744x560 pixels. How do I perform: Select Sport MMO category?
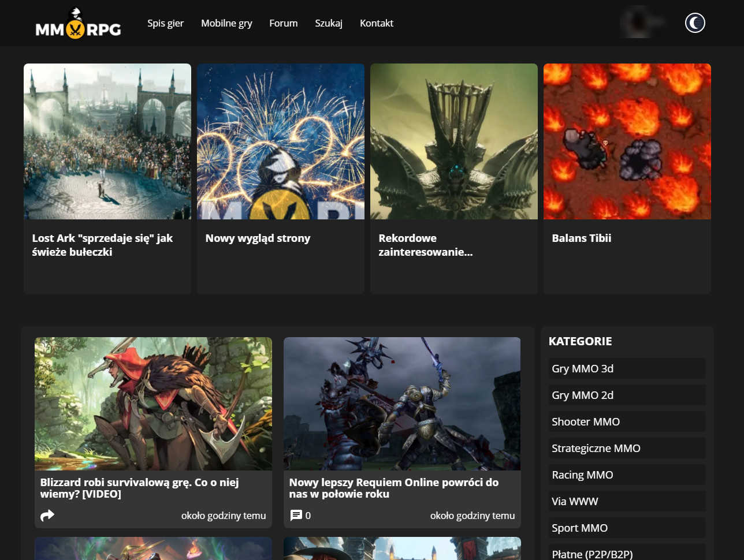click(627, 528)
